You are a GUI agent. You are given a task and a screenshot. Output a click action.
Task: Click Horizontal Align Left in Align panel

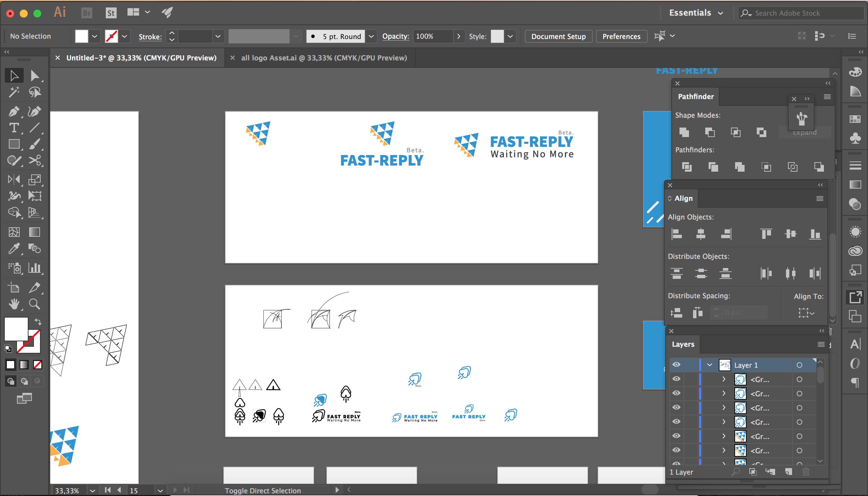676,234
